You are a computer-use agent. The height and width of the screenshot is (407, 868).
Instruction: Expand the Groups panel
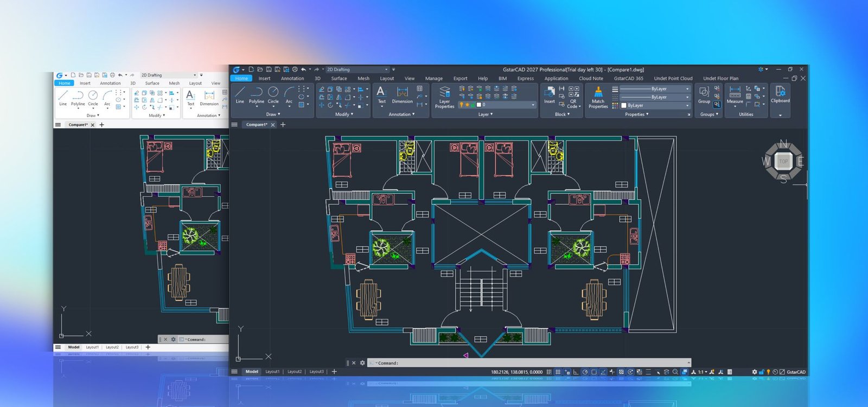coord(709,114)
